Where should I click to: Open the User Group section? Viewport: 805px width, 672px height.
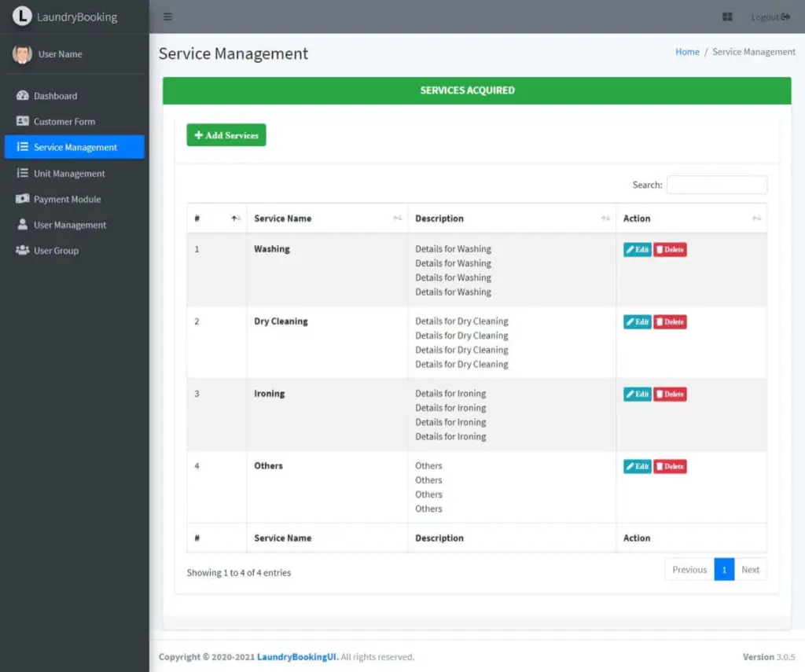[53, 250]
